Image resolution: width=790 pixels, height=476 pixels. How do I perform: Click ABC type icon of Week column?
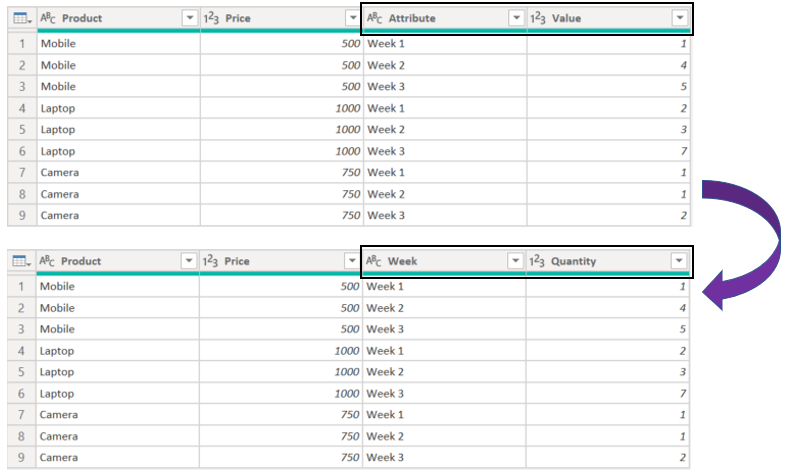(373, 261)
